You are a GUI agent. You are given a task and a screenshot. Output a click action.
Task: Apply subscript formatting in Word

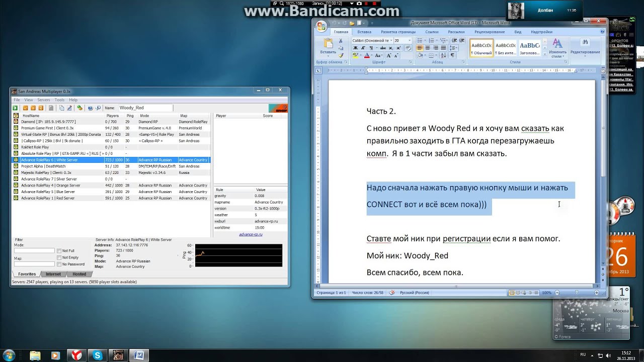tap(390, 48)
